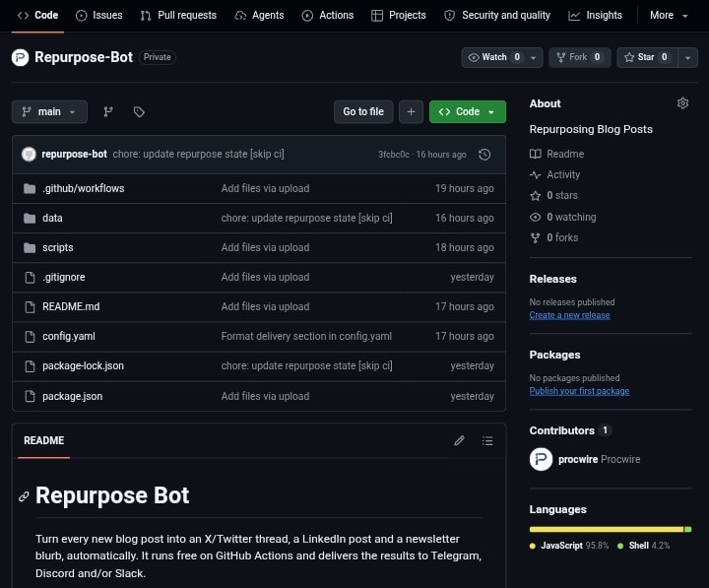Click the Activity pulse icon
709x588 pixels.
click(536, 174)
